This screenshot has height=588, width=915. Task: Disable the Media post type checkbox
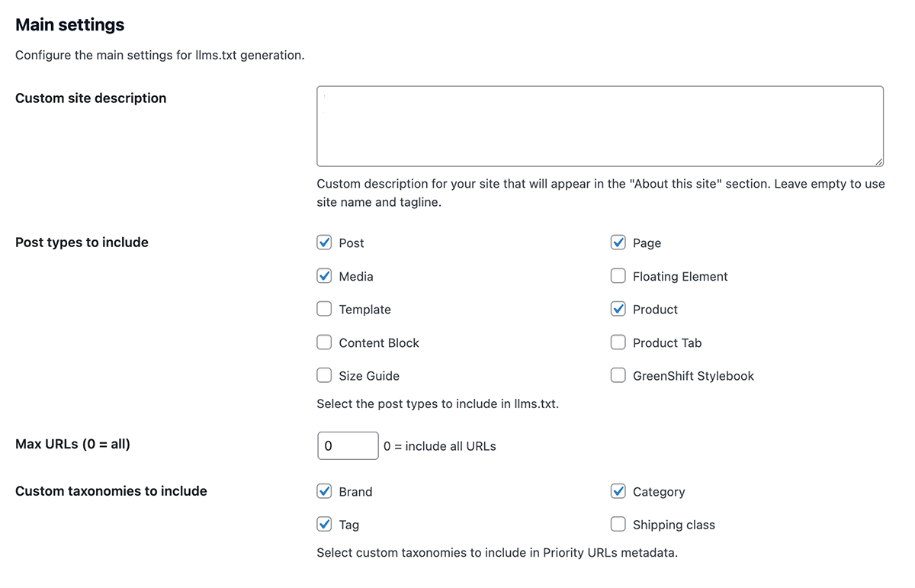pyautogui.click(x=324, y=276)
